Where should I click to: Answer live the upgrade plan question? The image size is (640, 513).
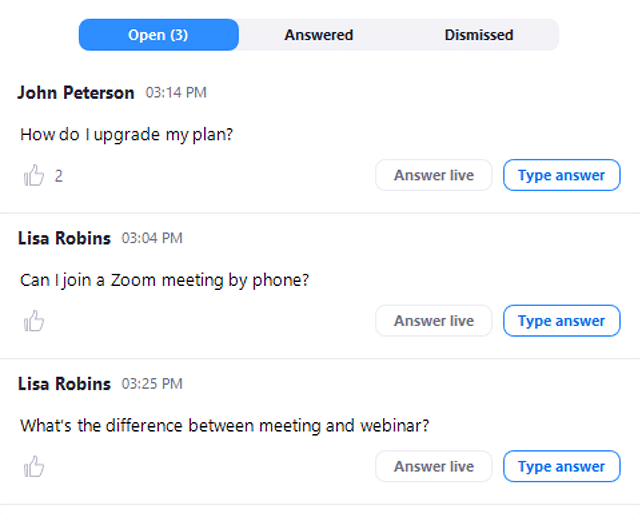(433, 175)
